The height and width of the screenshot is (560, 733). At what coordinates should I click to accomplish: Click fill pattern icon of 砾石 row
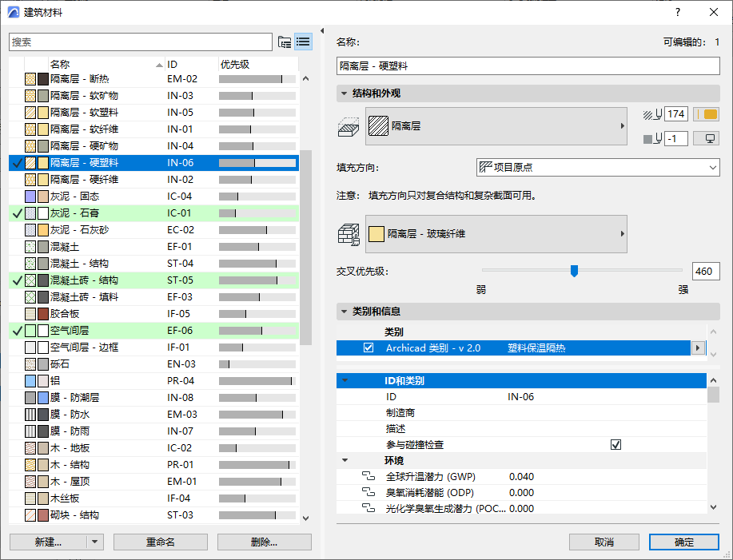click(30, 364)
